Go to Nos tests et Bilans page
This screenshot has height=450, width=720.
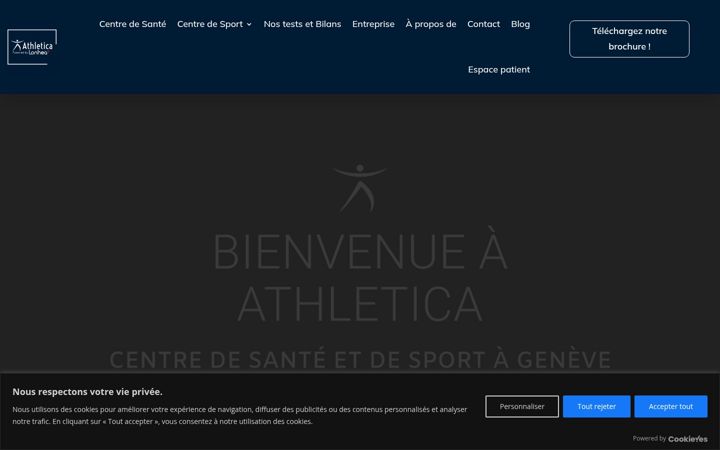pos(302,24)
